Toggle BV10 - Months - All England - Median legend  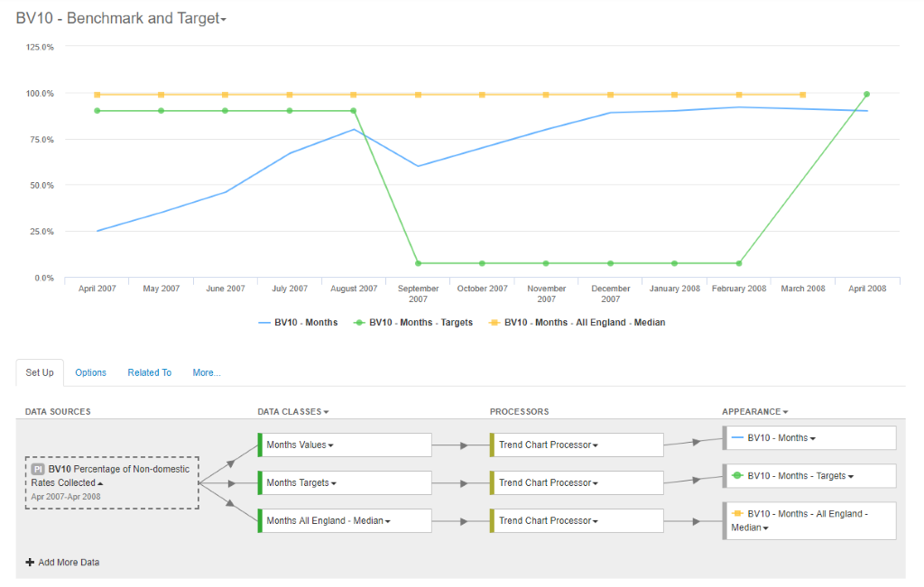(577, 323)
